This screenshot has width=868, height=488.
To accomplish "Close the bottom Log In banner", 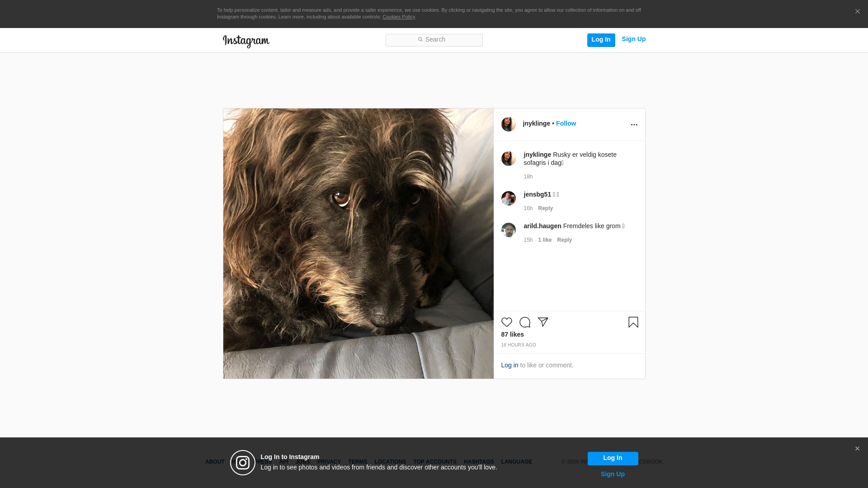I will (857, 449).
